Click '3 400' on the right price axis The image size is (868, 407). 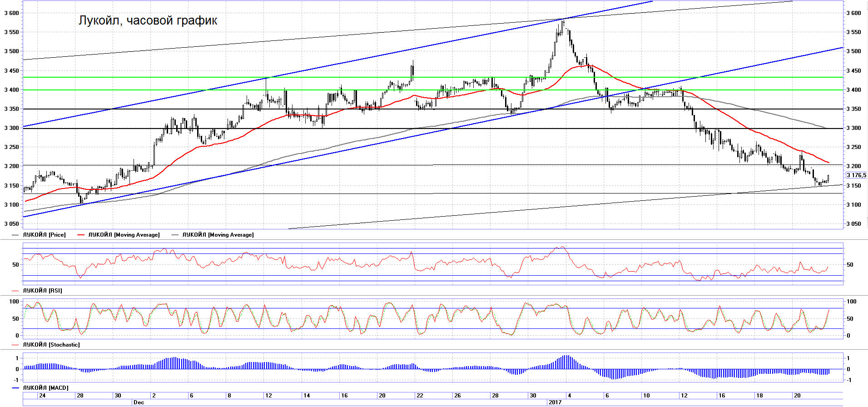pyautogui.click(x=853, y=90)
